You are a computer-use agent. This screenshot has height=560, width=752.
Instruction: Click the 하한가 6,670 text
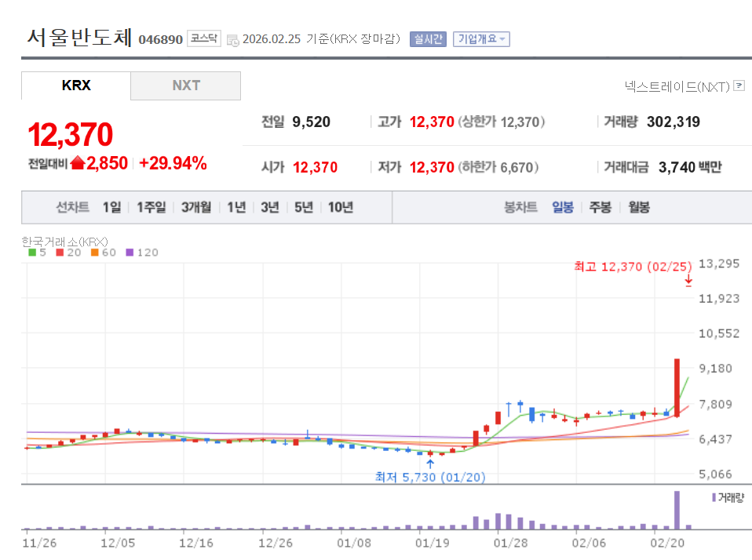pos(498,167)
